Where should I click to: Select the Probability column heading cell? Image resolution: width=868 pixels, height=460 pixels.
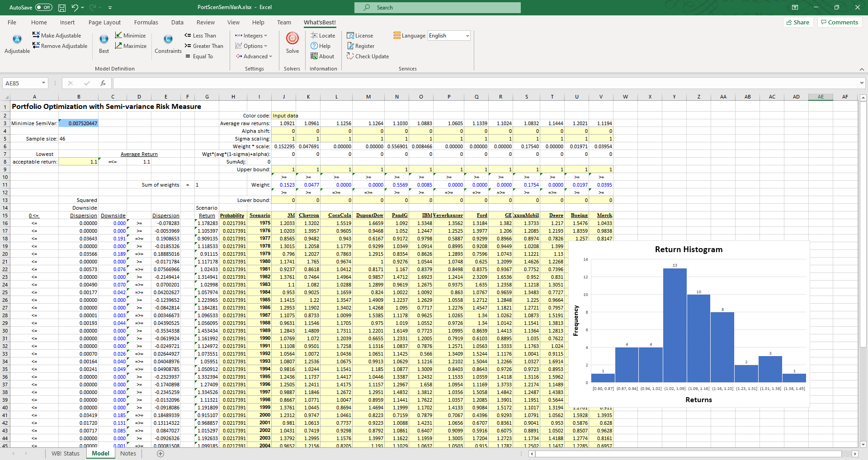[232, 216]
